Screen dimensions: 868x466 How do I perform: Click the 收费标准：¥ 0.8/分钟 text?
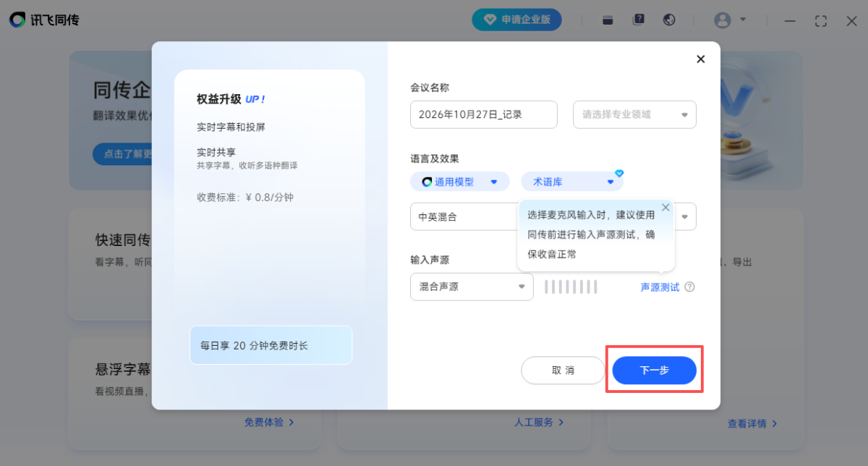pos(245,197)
